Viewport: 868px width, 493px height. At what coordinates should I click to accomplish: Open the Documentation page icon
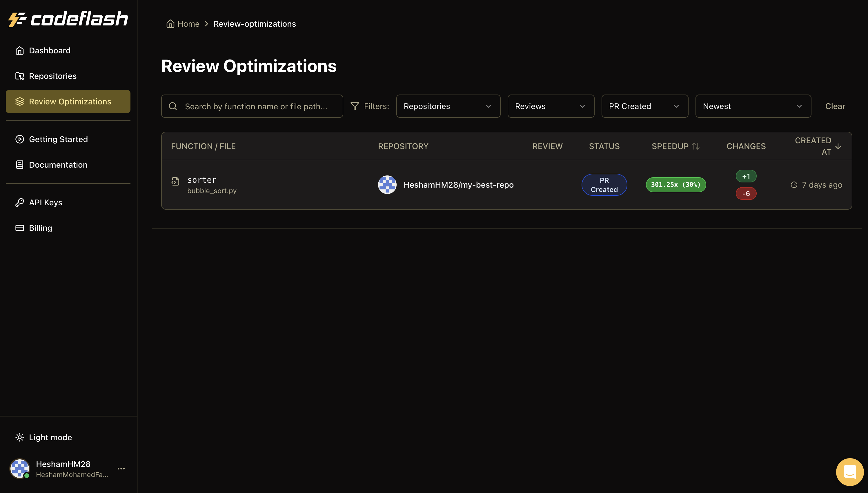(20, 164)
